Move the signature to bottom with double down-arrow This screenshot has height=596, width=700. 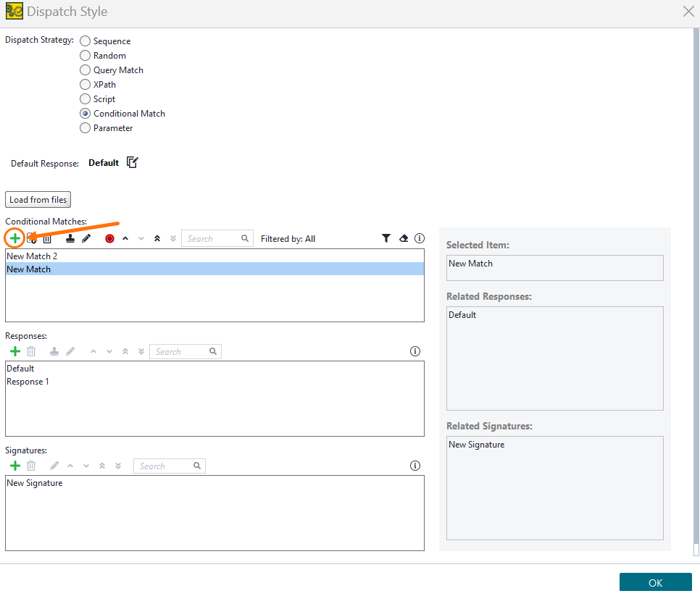118,466
